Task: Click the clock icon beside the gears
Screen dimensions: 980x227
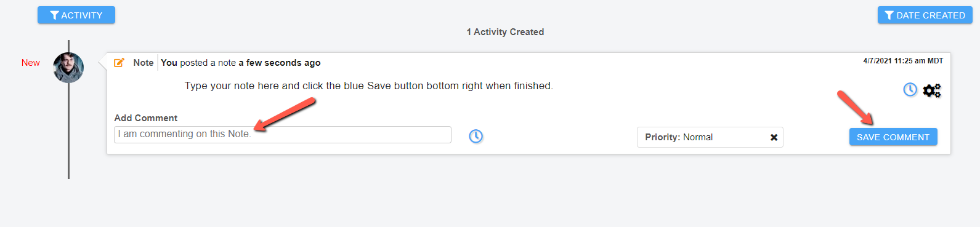Action: pyautogui.click(x=910, y=90)
